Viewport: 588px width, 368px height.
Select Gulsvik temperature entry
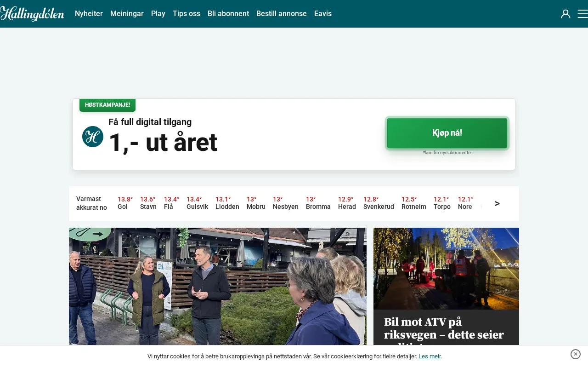[x=197, y=203]
